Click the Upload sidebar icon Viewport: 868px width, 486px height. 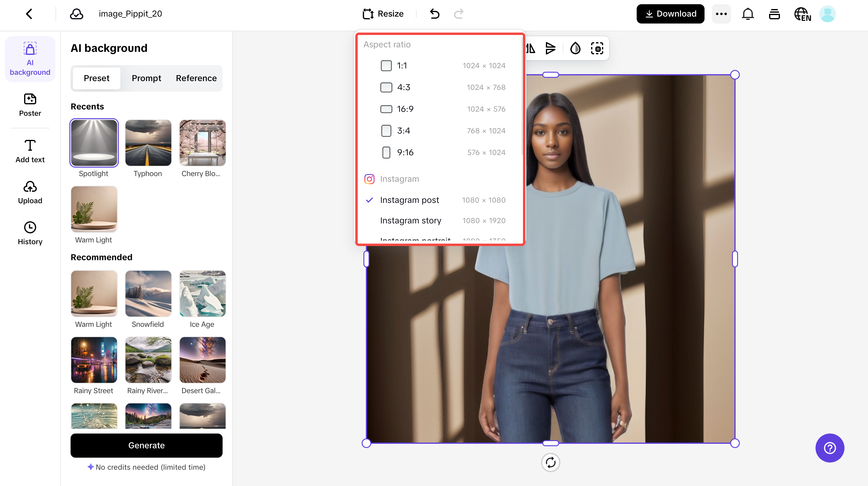point(30,192)
